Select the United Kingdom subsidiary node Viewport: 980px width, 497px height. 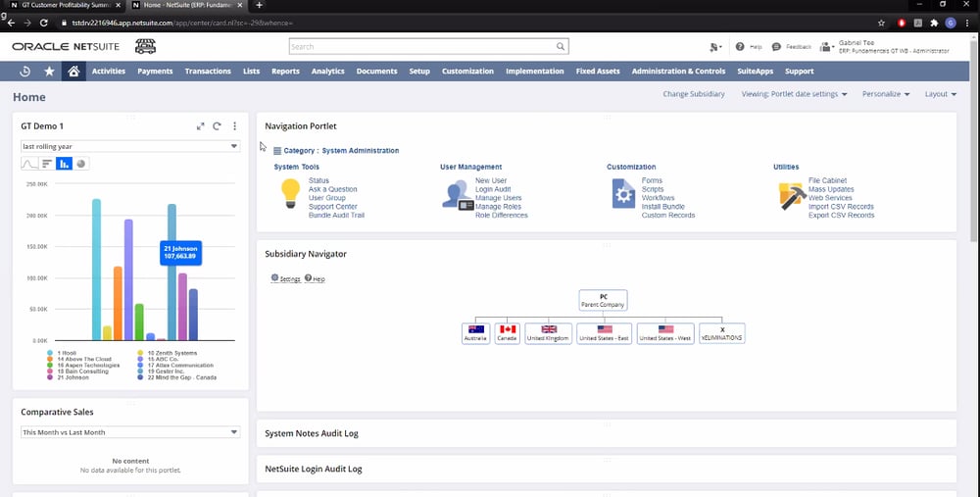548,333
